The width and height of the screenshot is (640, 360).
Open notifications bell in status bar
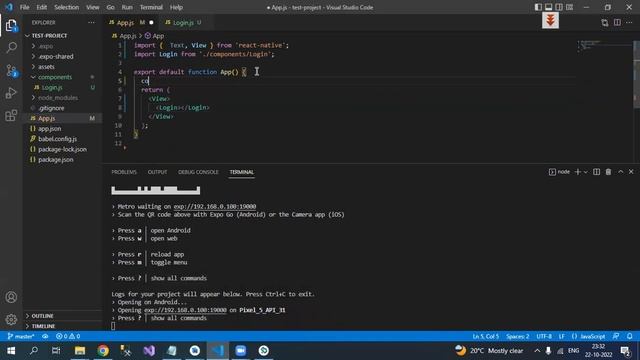tap(629, 336)
